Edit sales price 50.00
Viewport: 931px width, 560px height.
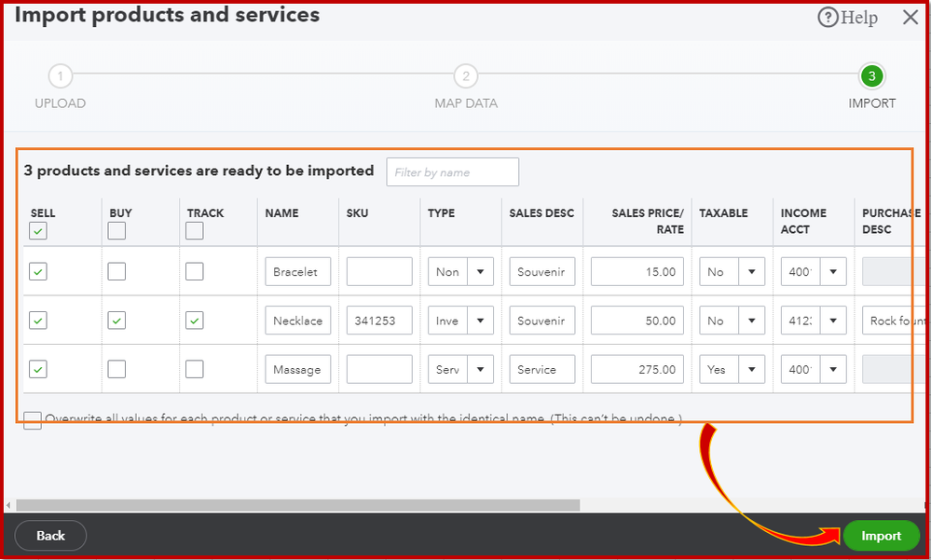[x=637, y=321]
